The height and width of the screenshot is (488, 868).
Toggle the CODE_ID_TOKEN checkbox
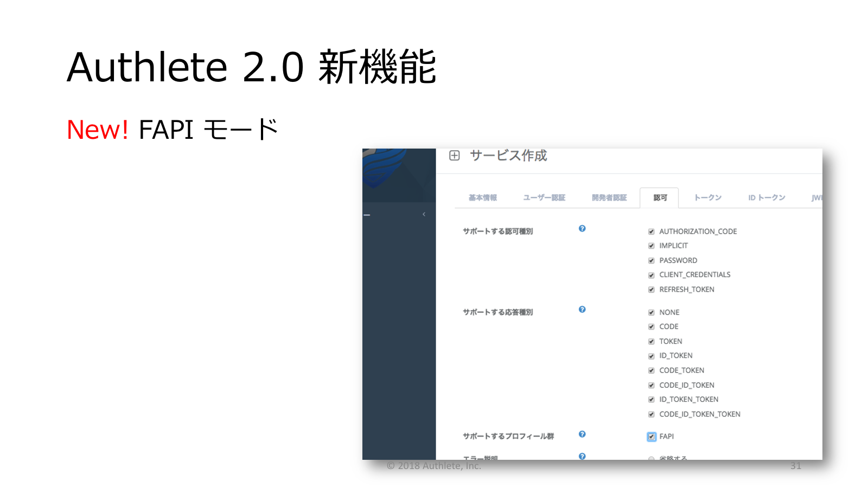click(652, 386)
